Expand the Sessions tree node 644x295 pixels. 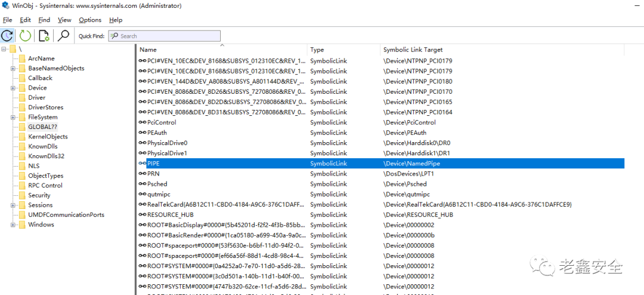tap(14, 205)
